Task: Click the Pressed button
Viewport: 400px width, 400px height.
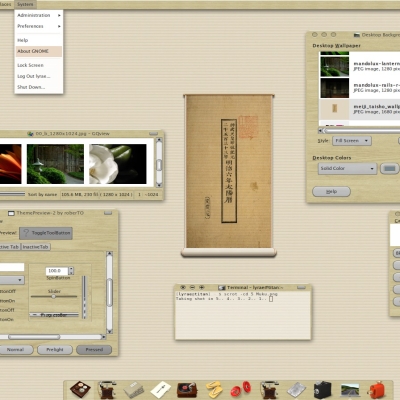Action: point(94,350)
